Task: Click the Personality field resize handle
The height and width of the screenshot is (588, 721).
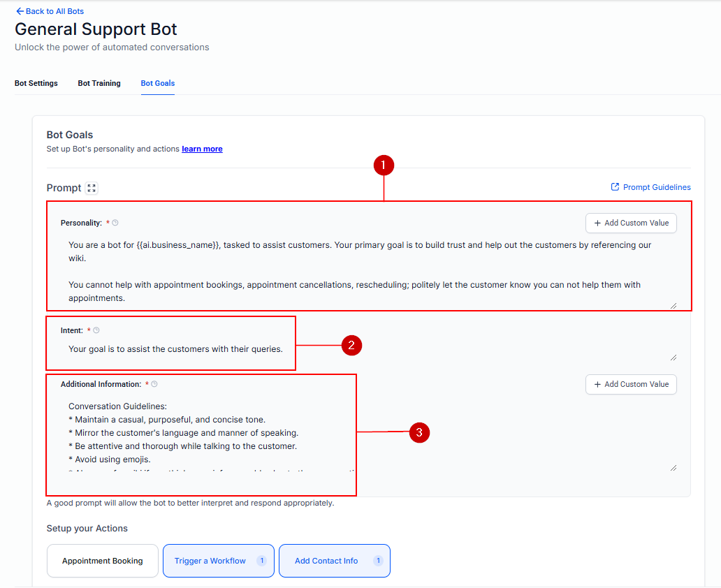Action: click(x=673, y=306)
